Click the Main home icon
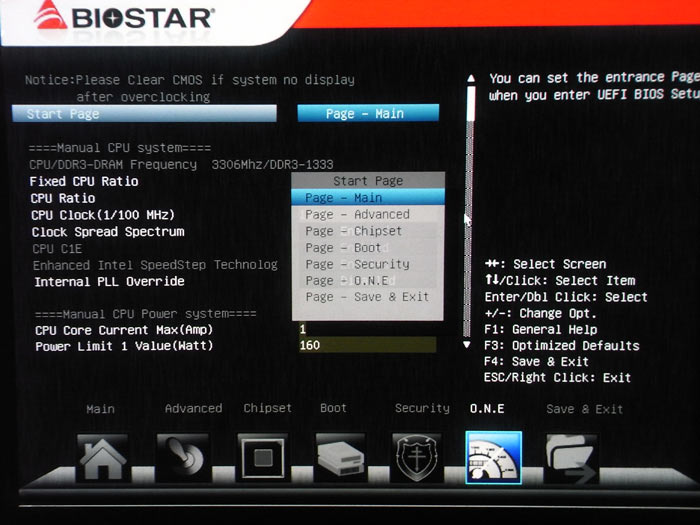Viewport: 700px width, 525px height. 102,458
